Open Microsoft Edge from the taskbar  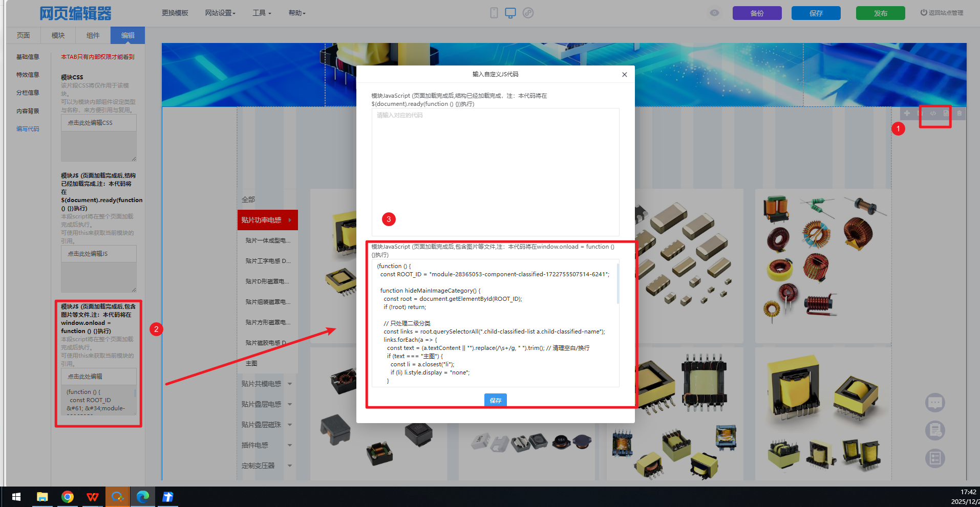coord(143,497)
